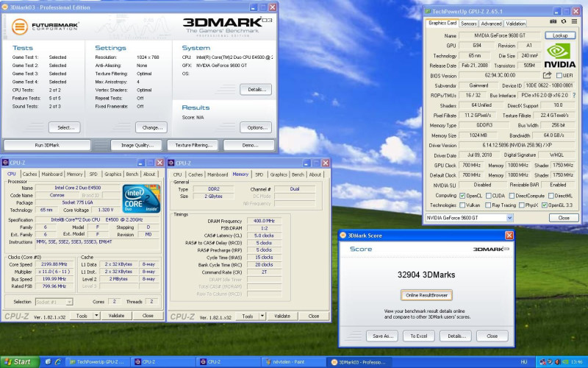Screen dimensions: 588x368
Task: Click the Online ResultBrowser button
Action: (x=426, y=295)
